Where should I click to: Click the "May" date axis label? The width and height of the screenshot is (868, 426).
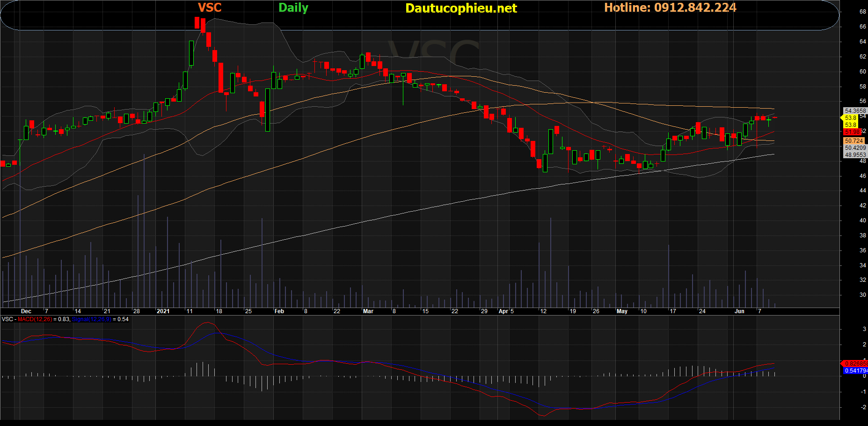coord(622,311)
